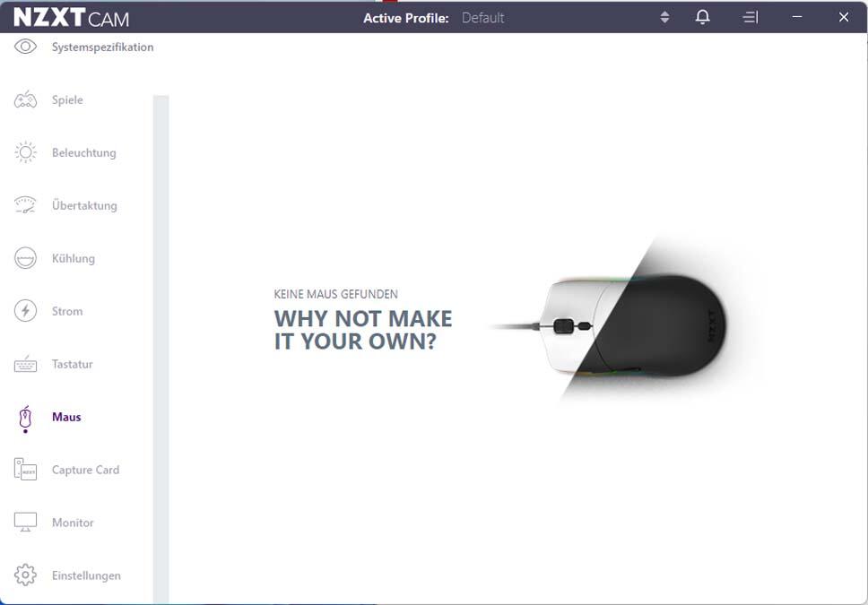Click the Default active profile name
The height and width of the screenshot is (605, 868).
pyautogui.click(x=482, y=18)
